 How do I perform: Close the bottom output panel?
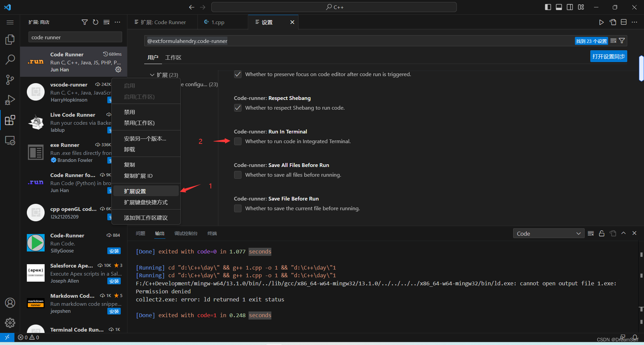(x=634, y=233)
